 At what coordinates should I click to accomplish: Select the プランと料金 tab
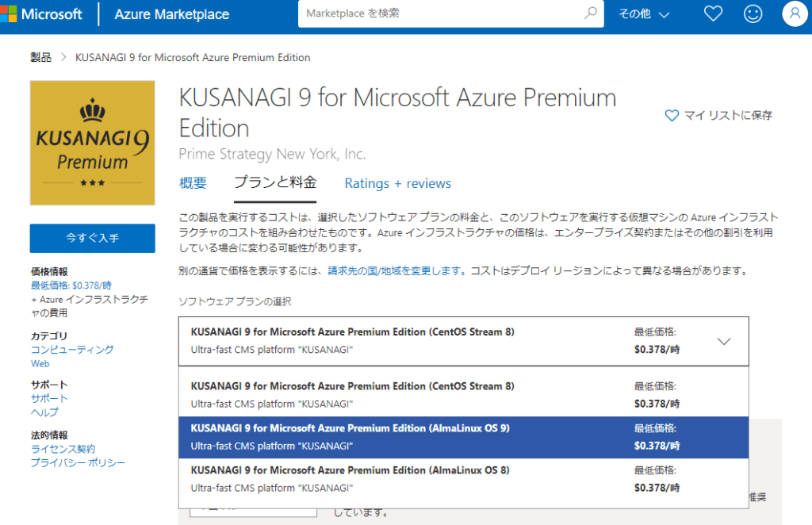coord(274,182)
